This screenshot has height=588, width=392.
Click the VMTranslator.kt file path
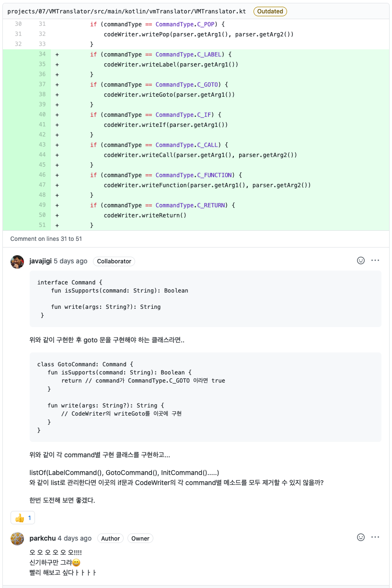pos(127,11)
